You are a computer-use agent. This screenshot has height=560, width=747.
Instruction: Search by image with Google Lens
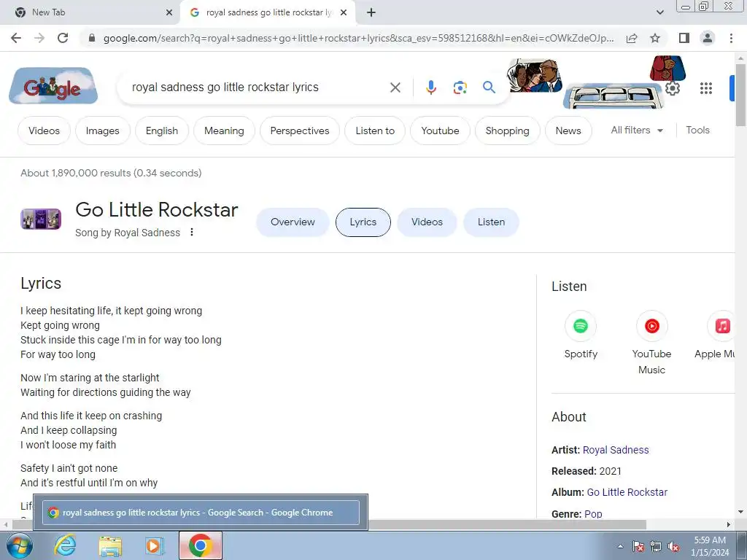point(460,87)
